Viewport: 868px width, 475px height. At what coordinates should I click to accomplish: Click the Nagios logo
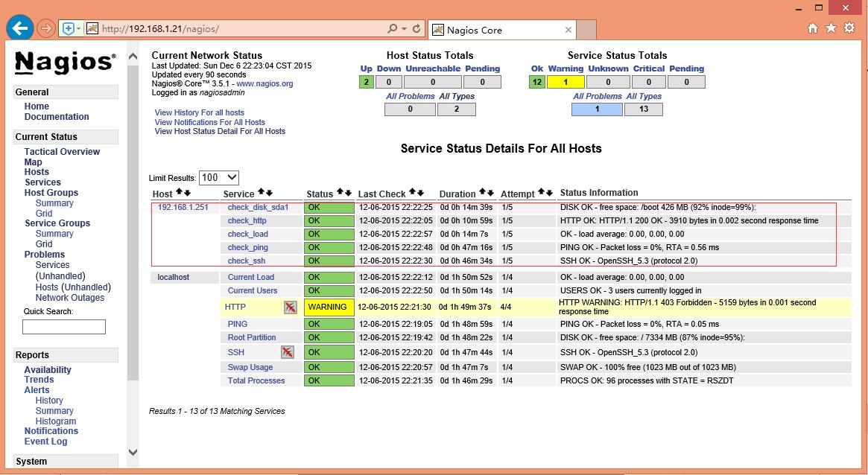pyautogui.click(x=66, y=63)
